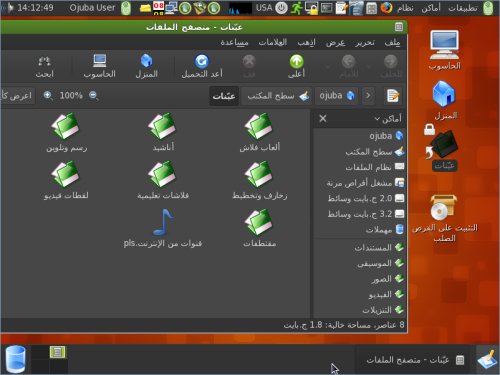Select the عيّنات desktop link icon
The width and height of the screenshot is (500, 375).
point(443,148)
